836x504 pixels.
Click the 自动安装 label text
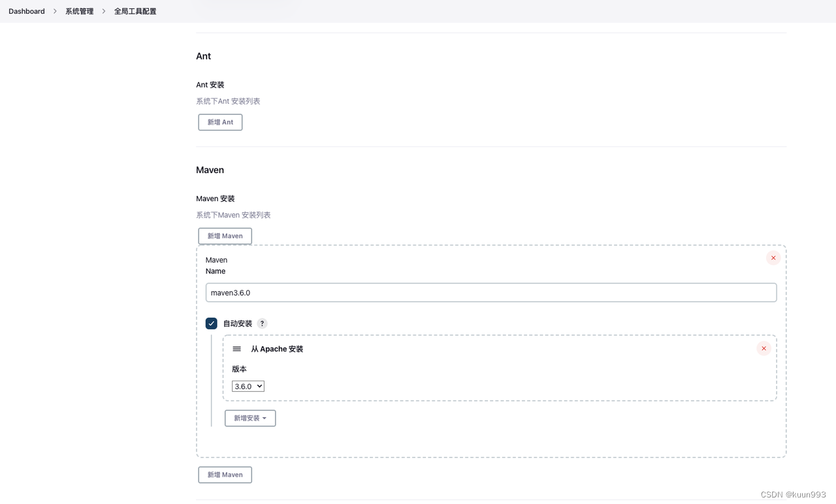click(x=237, y=324)
